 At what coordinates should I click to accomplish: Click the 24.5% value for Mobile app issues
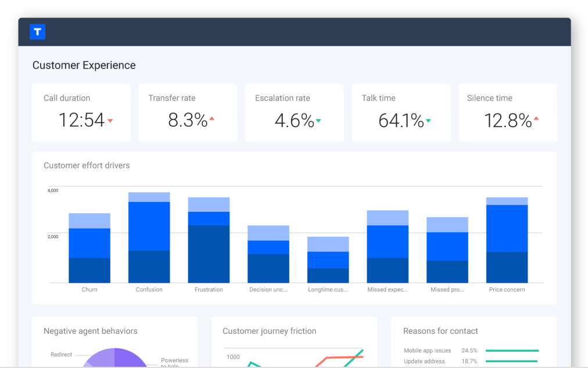(x=469, y=351)
